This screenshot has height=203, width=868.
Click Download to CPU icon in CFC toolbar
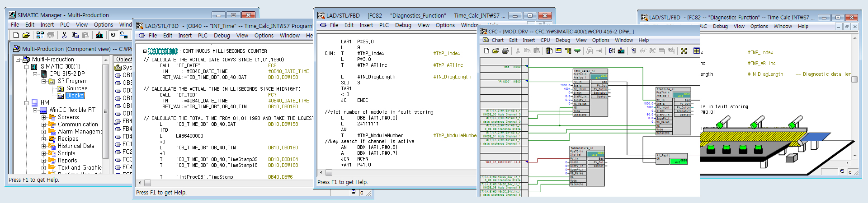tap(621, 51)
